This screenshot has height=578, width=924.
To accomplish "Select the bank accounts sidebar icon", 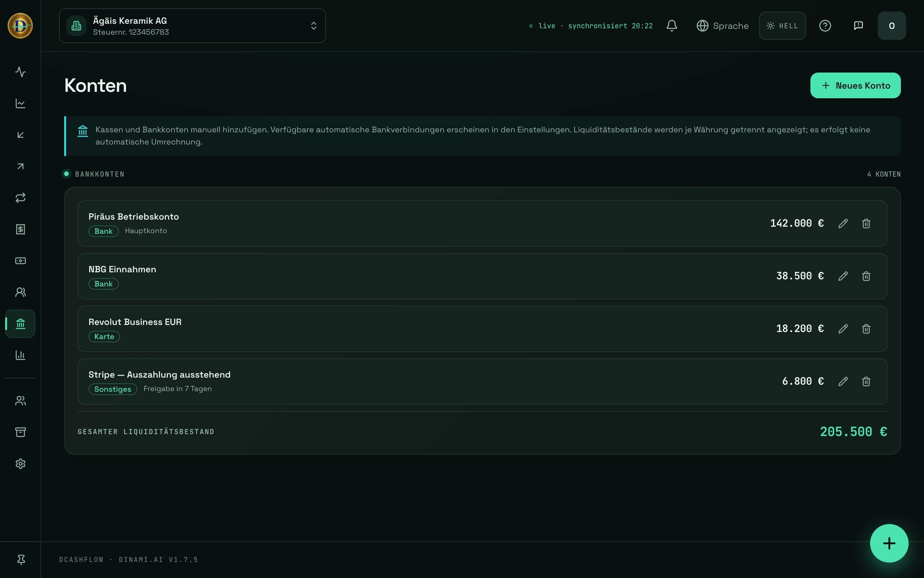I will 20,324.
